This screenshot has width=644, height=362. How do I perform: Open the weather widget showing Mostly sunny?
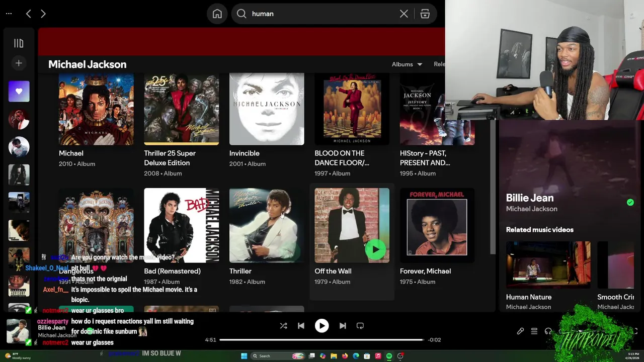18,356
